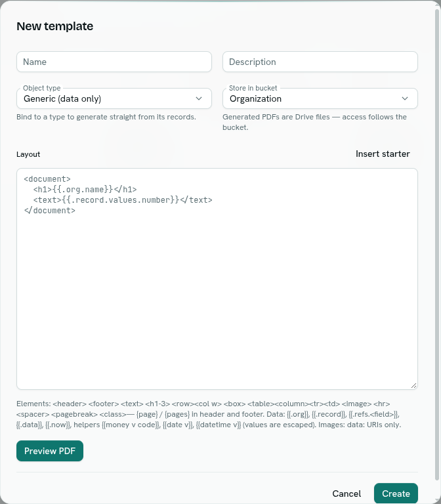Screen dimensions: 441x504
Task: Click the '<h1>{{.org.name}}</h1>' code line
Action: tap(85, 189)
